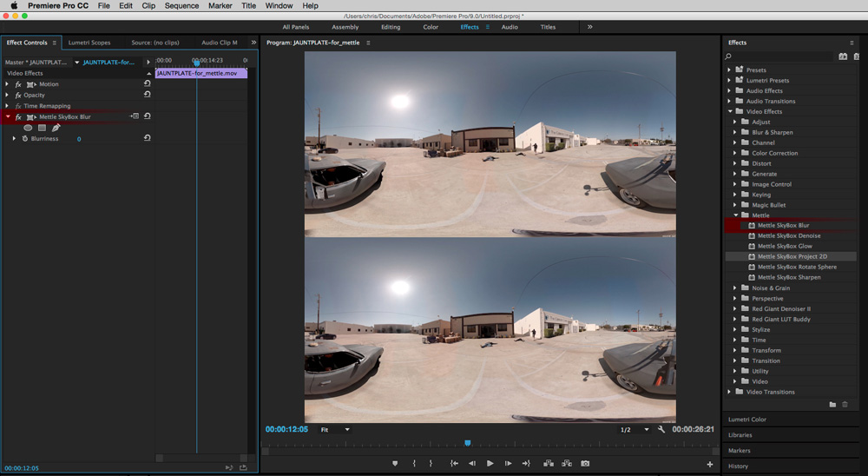Click the Mark In bracket button
The image size is (868, 476).
(x=414, y=463)
